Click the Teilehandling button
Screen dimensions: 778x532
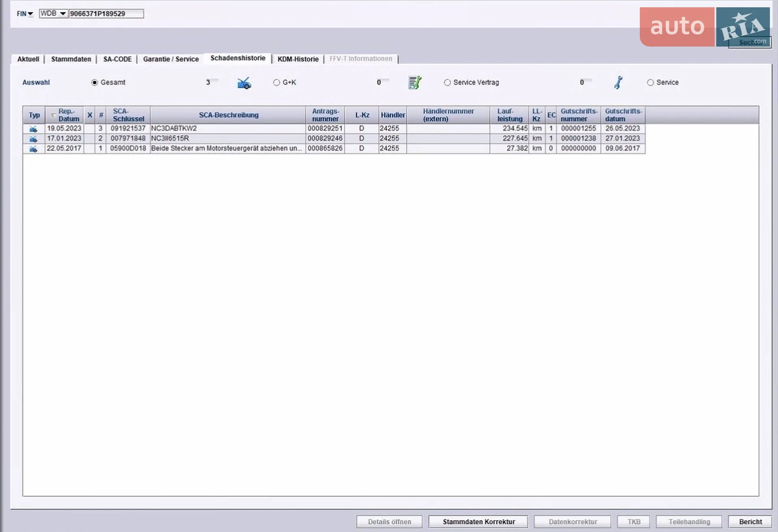point(689,521)
